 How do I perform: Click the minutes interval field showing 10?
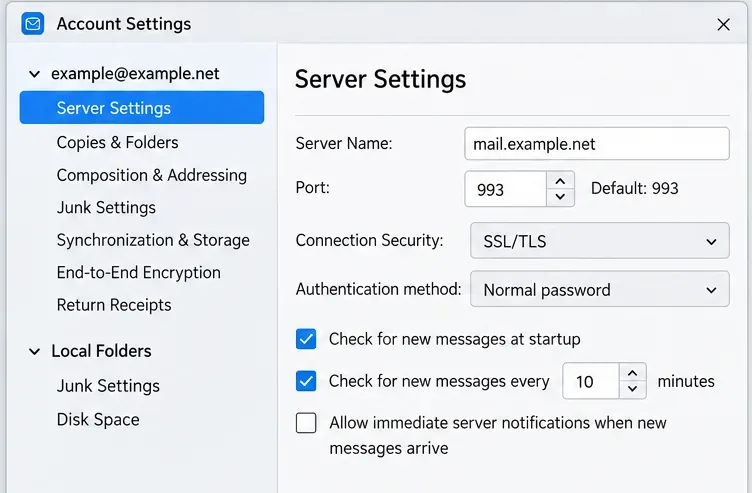point(591,381)
